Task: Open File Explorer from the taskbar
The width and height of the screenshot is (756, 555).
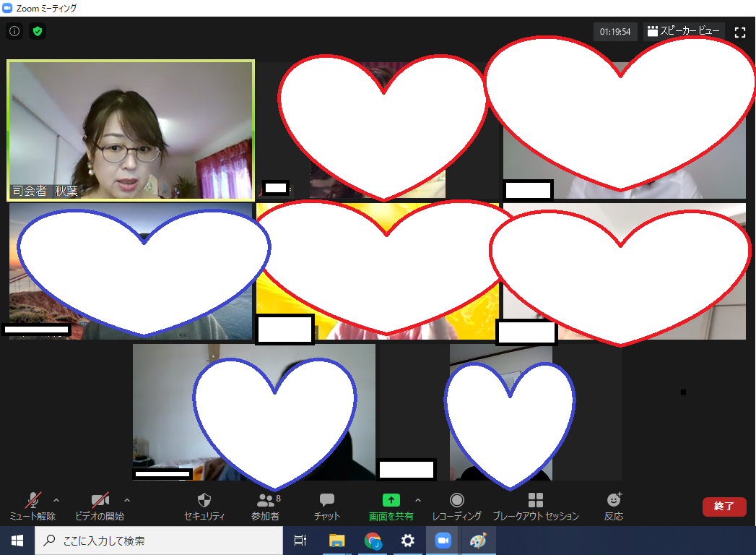Action: click(x=336, y=541)
